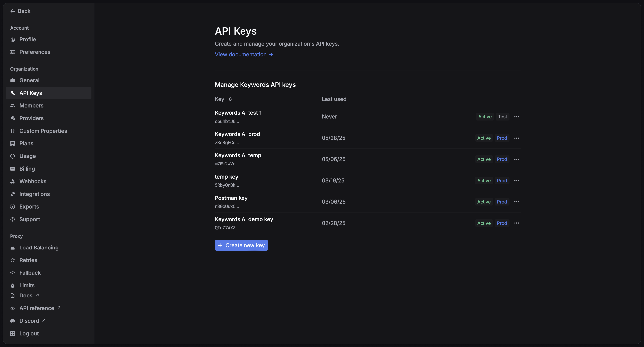Click the Integrations plug icon

12,194
